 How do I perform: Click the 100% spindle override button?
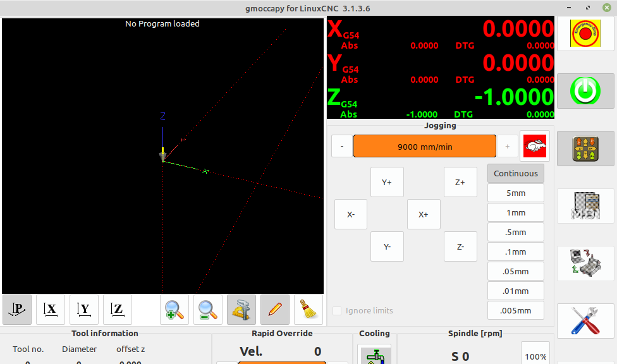[535, 353]
